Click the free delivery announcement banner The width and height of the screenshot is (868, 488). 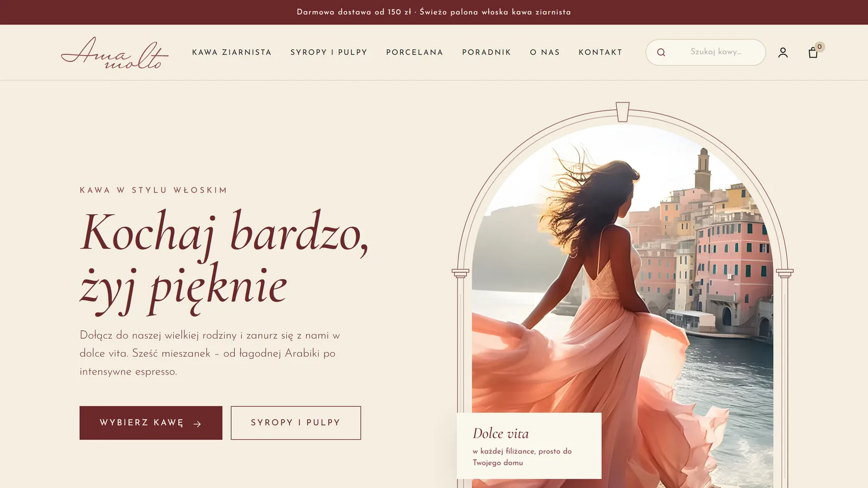click(x=434, y=12)
